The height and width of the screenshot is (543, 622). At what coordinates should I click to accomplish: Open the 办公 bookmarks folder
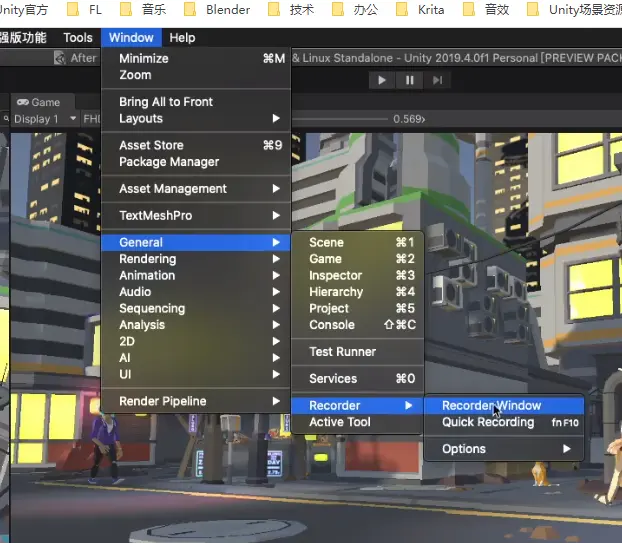[x=355, y=10]
